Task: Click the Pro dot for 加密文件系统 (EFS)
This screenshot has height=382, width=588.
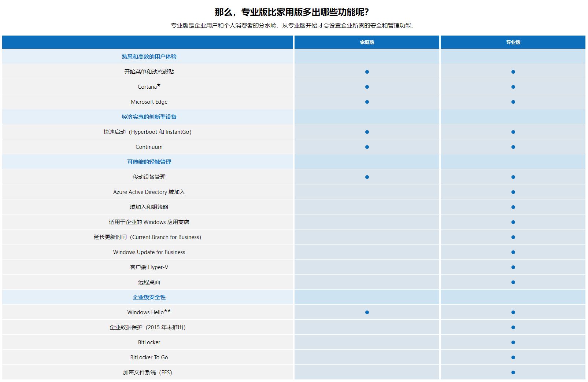Action: (513, 372)
